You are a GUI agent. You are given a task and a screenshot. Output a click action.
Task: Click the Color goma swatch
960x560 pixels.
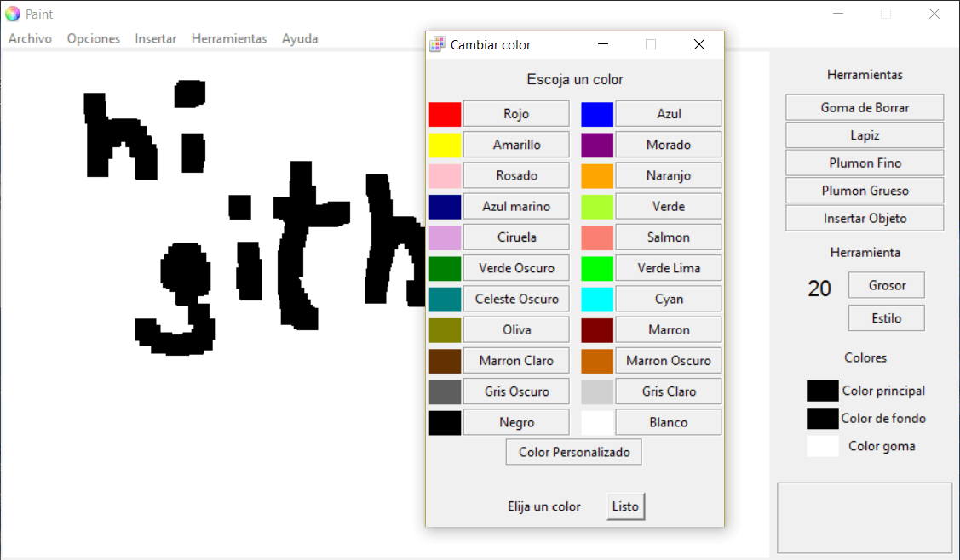[821, 445]
